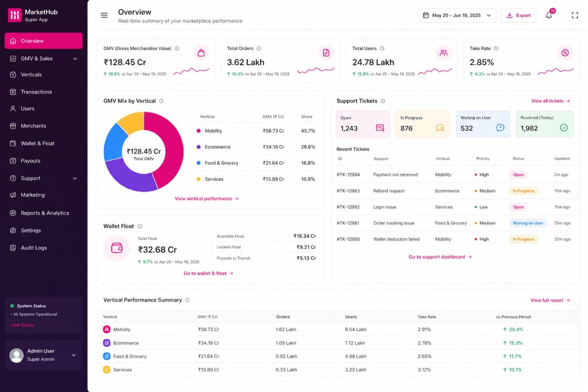
Task: Click the Admin User avatar
Action: click(x=17, y=355)
